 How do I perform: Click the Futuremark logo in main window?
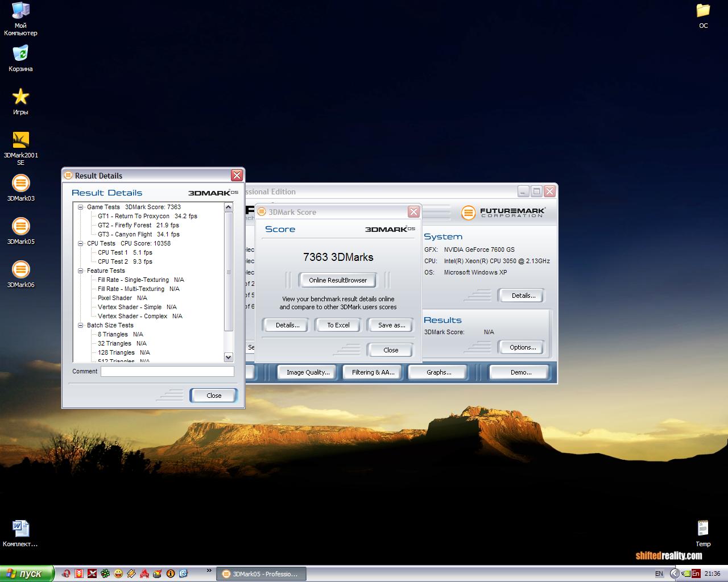pyautogui.click(x=503, y=213)
